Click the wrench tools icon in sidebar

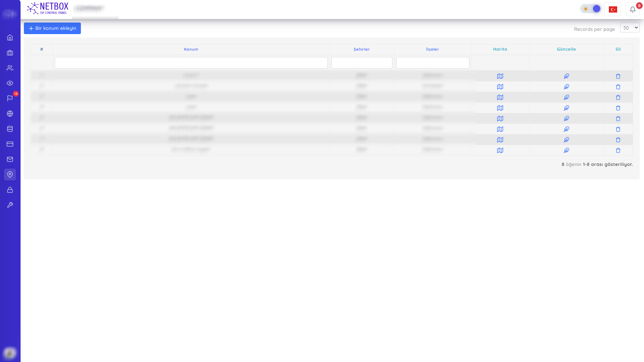(10, 205)
